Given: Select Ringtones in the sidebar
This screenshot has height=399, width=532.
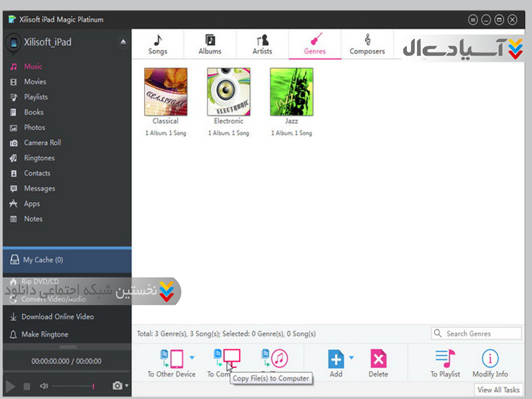Looking at the screenshot, I should point(39,158).
